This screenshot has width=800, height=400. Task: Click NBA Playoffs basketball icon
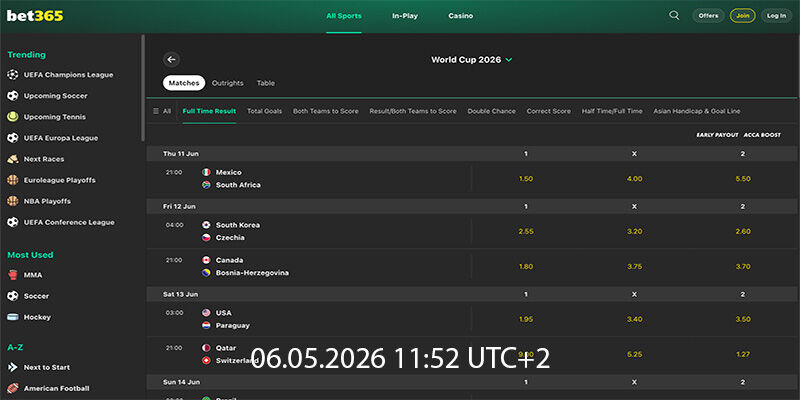[13, 201]
